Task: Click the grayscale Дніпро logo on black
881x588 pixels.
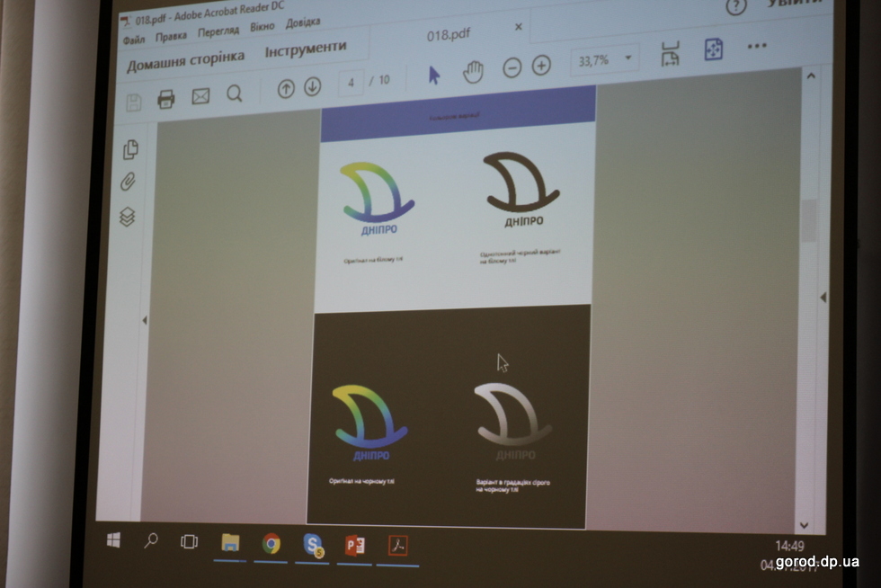Action: click(513, 422)
